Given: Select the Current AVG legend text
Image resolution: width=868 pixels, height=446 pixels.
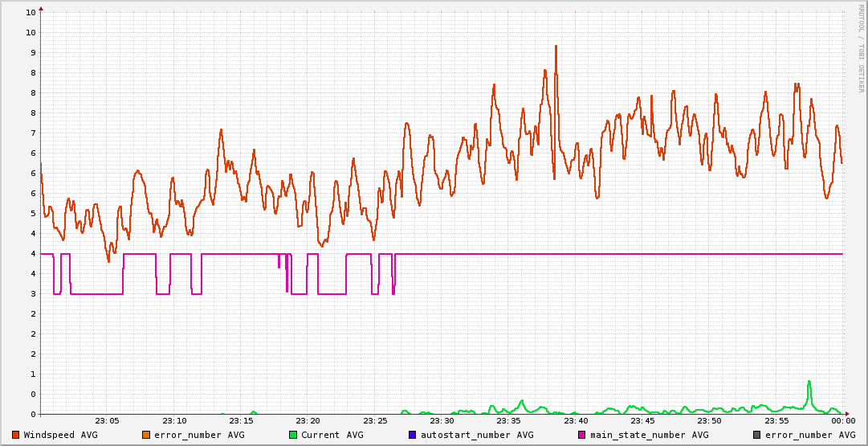Looking at the screenshot, I should click(x=343, y=435).
